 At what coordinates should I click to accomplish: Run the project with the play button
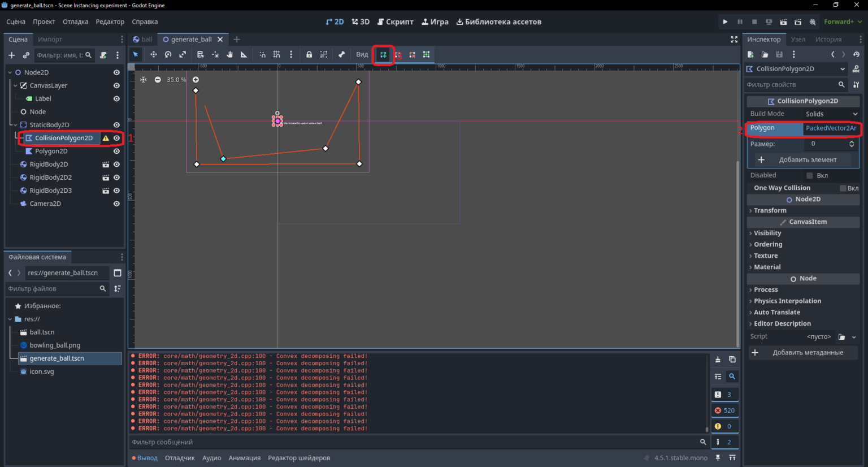[x=725, y=22]
